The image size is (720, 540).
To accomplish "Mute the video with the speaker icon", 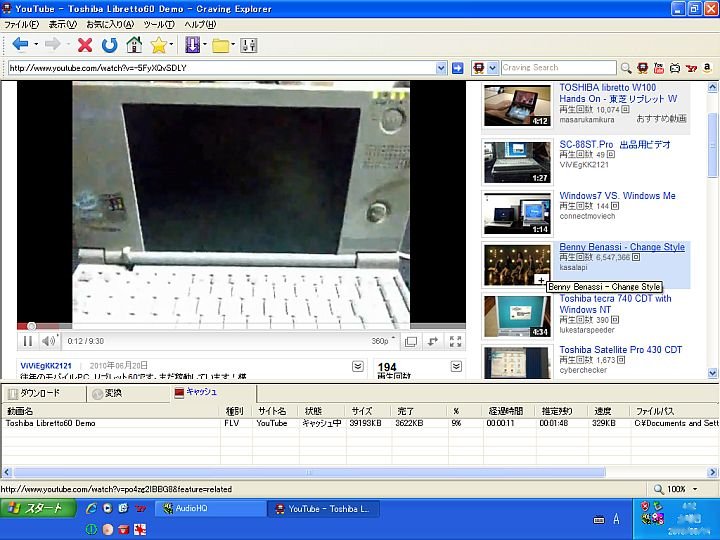I will (48, 341).
